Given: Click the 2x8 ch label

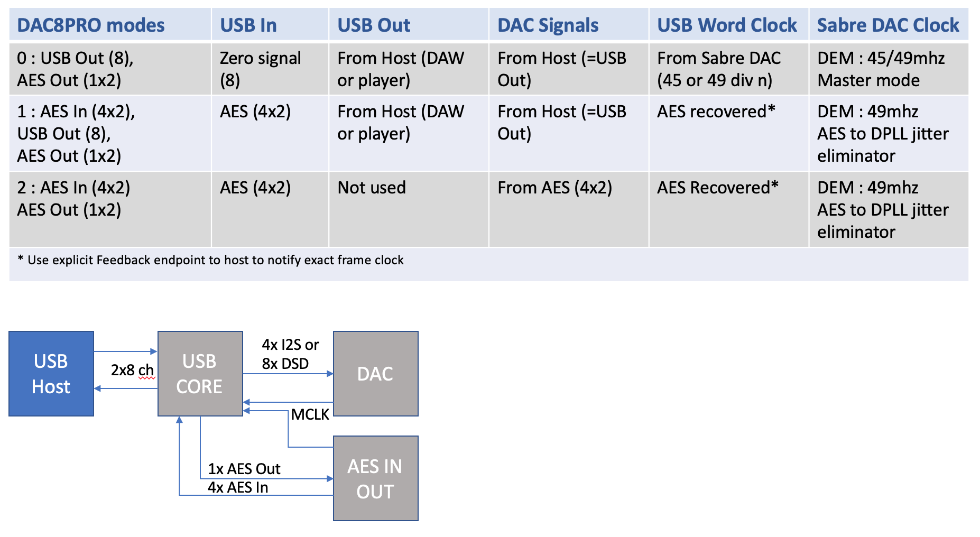Looking at the screenshot, I should pos(132,370).
